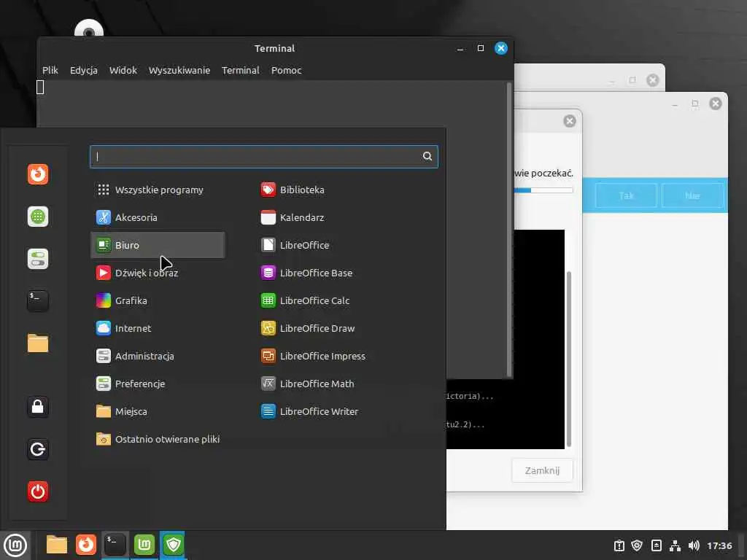Open Widok menu in Terminal
This screenshot has width=747, height=560.
point(123,71)
